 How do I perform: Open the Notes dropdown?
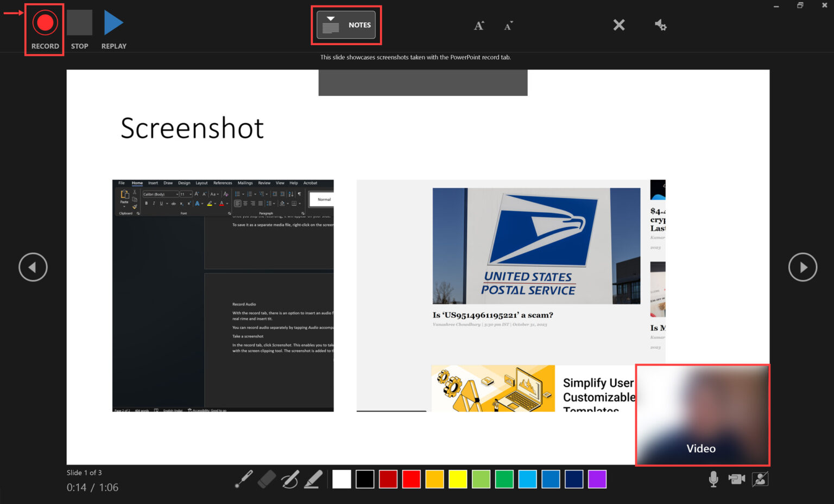346,25
